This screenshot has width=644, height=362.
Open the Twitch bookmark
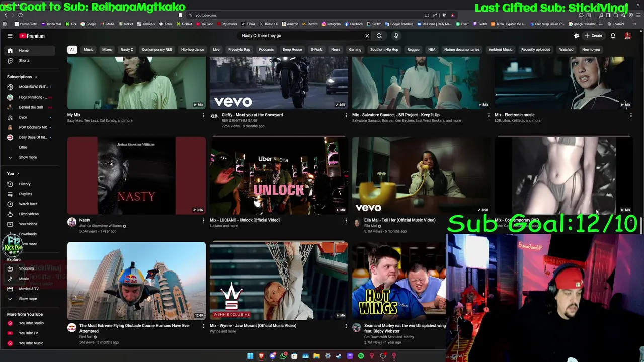pos(480,24)
